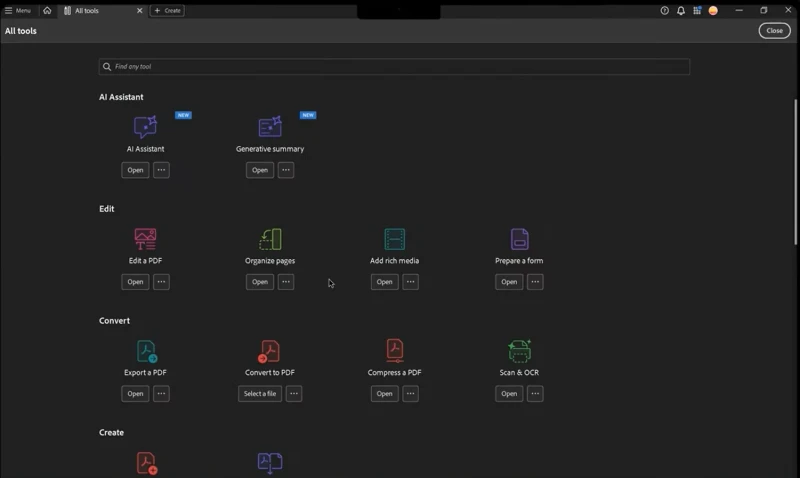Show more options for Add rich media
This screenshot has width=800, height=478.
click(410, 282)
